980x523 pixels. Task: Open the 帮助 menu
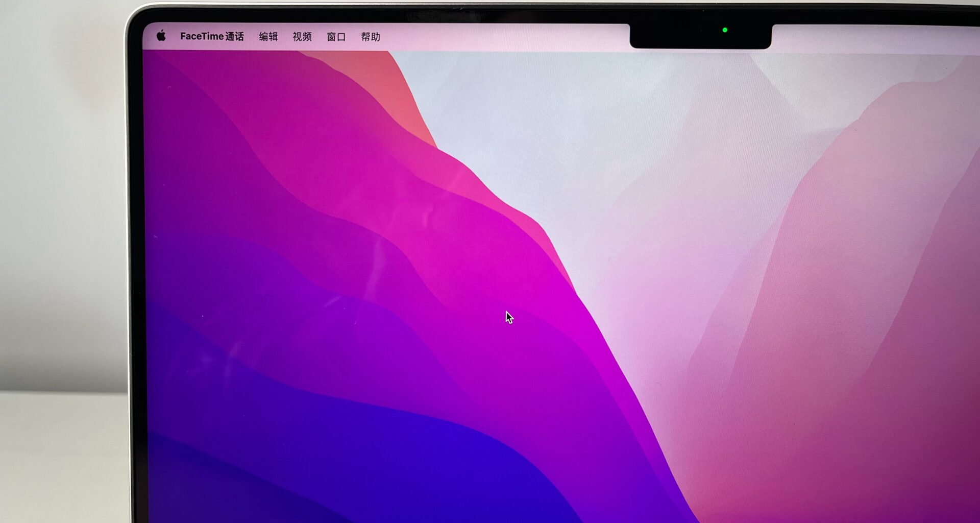point(371,37)
